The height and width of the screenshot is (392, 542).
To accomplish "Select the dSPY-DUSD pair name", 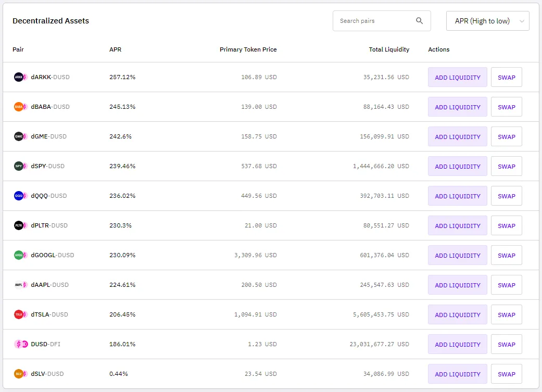I will (x=48, y=166).
